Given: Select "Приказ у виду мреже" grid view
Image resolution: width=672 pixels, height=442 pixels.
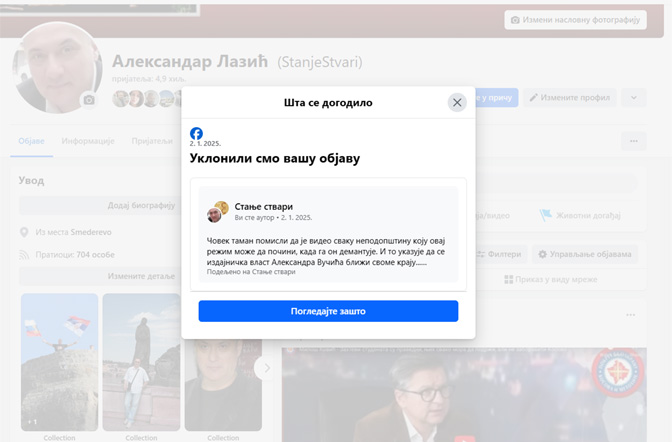Looking at the screenshot, I should 551,279.
